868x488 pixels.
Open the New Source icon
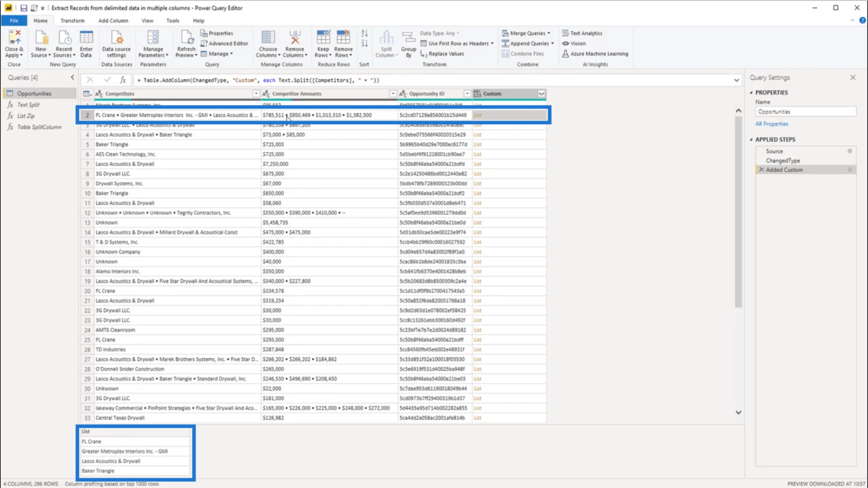coord(40,38)
